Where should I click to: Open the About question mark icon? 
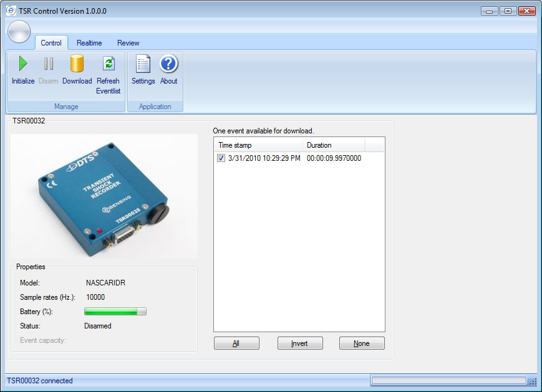click(168, 64)
